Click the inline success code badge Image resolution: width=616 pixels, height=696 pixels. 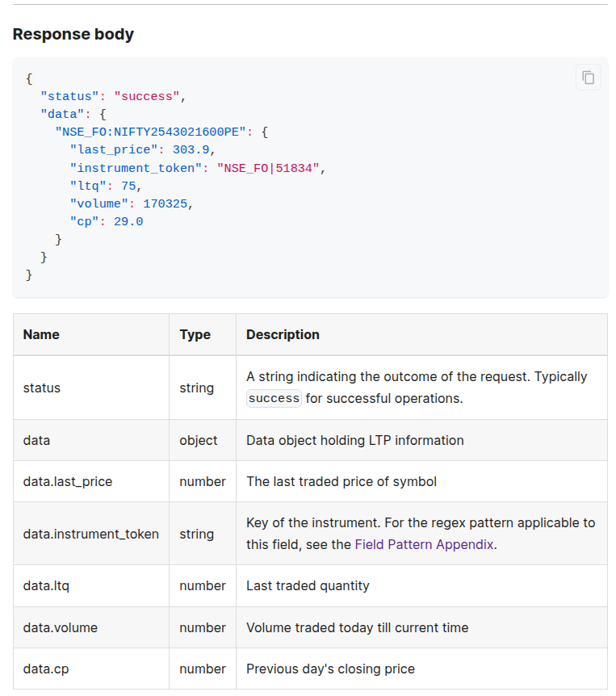pyautogui.click(x=274, y=398)
